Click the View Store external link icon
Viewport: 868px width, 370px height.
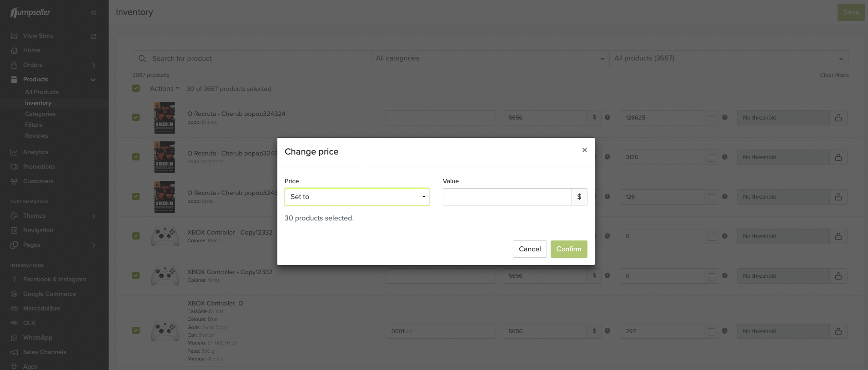tap(94, 36)
